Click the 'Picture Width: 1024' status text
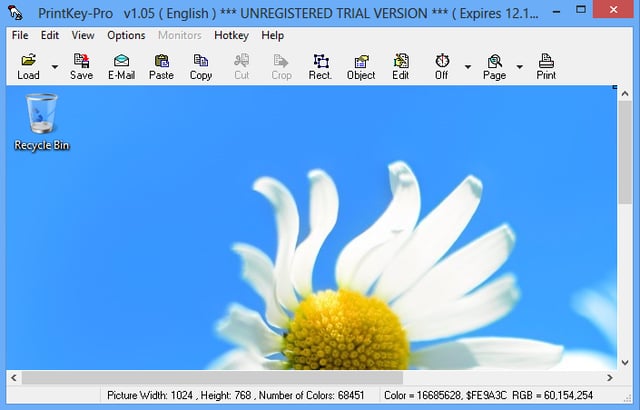640x410 pixels. [x=150, y=395]
